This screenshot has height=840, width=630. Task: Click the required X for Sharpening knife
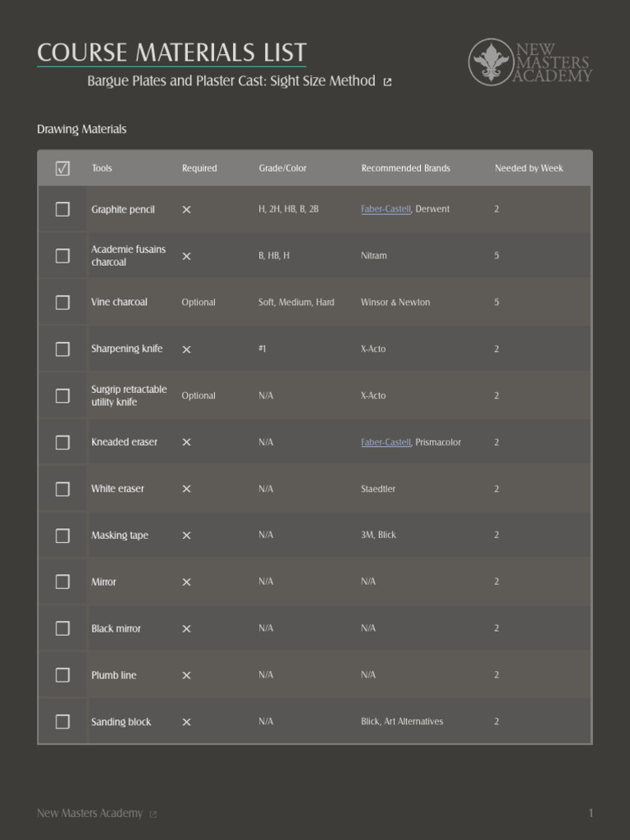pyautogui.click(x=186, y=349)
